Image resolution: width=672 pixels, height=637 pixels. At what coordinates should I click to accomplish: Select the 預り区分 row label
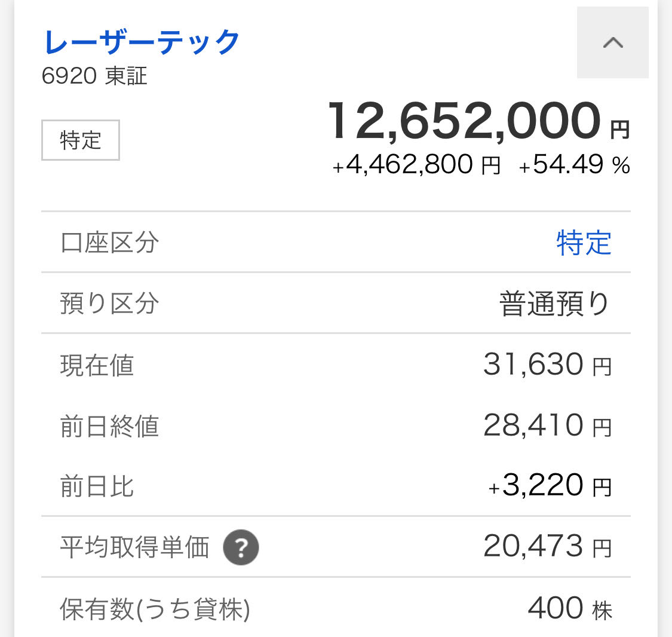pyautogui.click(x=110, y=304)
